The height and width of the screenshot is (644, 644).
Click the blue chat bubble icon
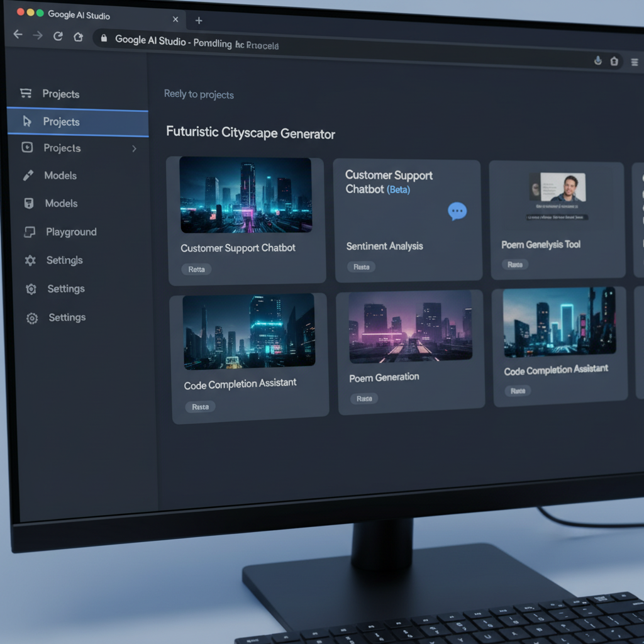[x=457, y=211]
